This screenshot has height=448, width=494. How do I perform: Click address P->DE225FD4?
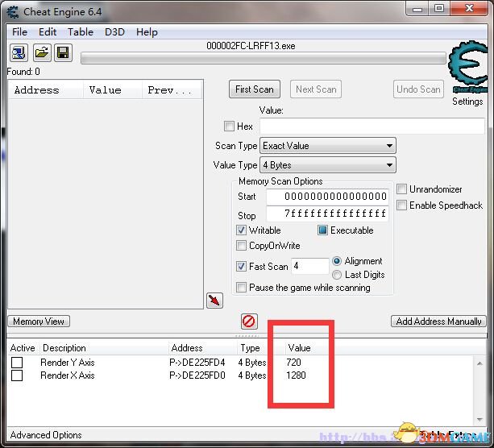click(197, 363)
